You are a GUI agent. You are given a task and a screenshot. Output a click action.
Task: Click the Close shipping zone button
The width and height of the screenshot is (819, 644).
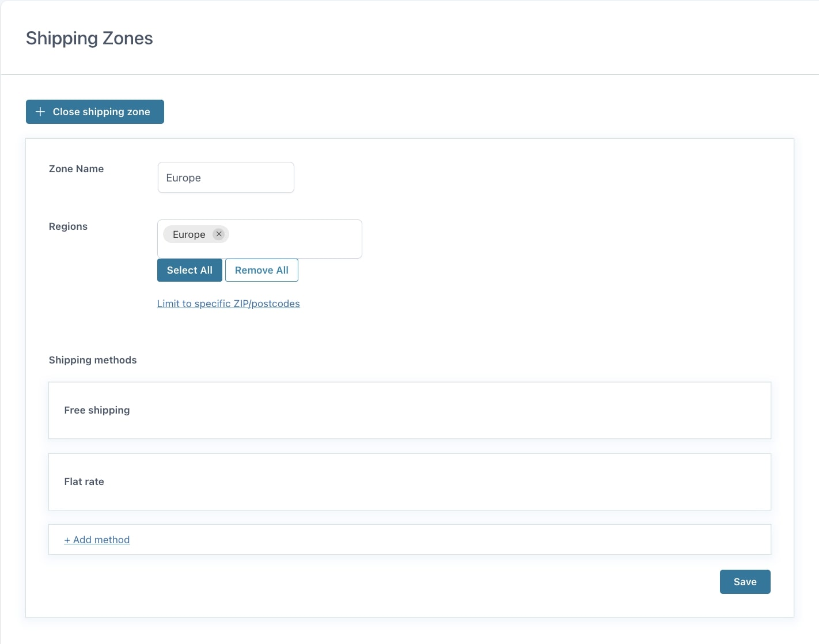pos(95,112)
